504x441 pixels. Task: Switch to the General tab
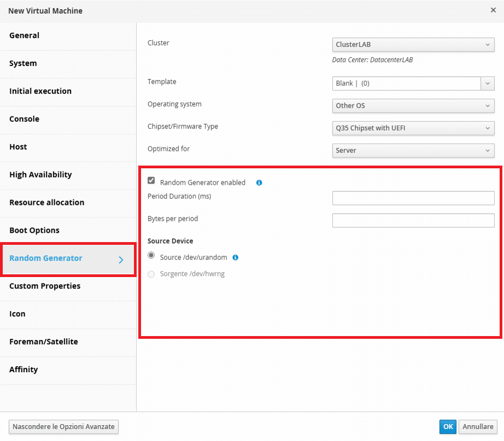[x=68, y=36]
